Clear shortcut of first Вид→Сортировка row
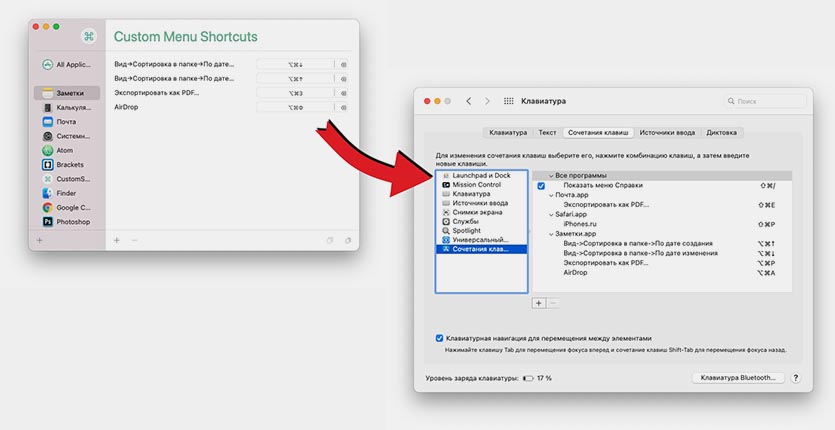The height and width of the screenshot is (430, 835). (x=343, y=64)
